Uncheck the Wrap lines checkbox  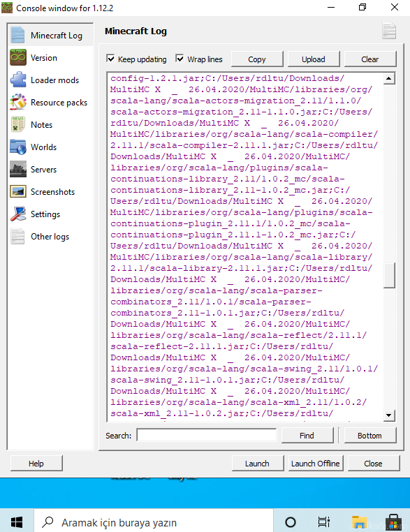[180, 59]
